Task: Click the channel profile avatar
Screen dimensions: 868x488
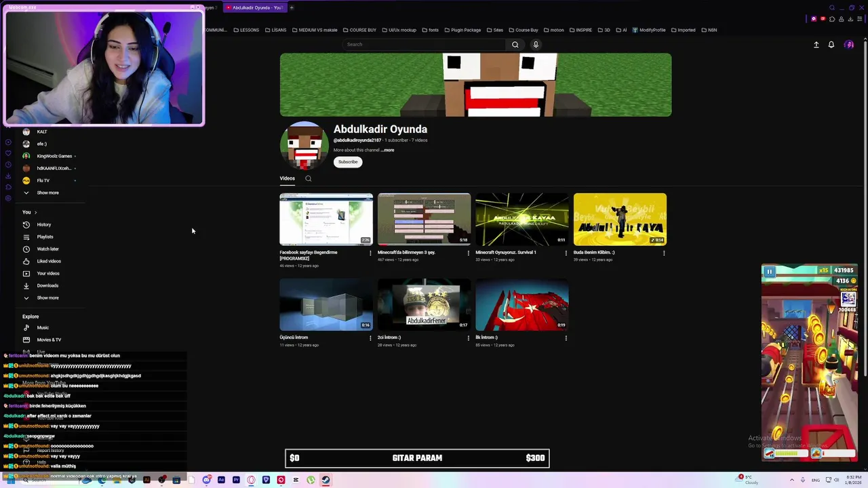Action: pyautogui.click(x=304, y=146)
